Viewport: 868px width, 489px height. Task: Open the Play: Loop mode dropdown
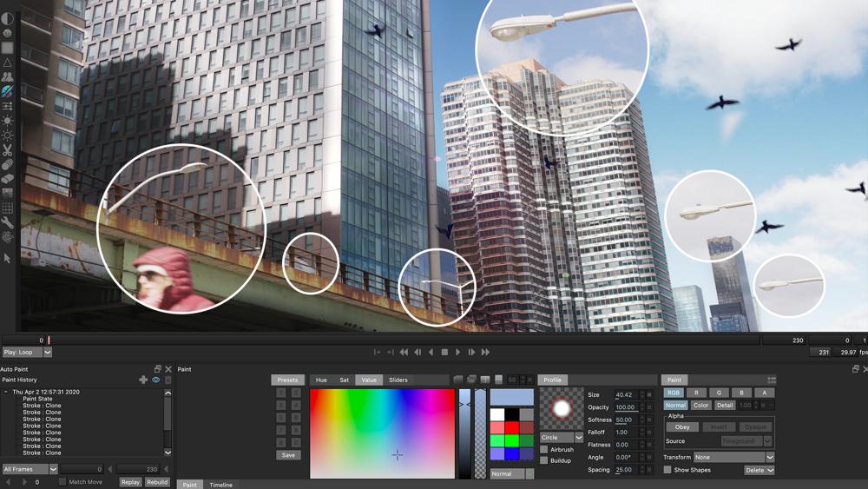(48, 353)
